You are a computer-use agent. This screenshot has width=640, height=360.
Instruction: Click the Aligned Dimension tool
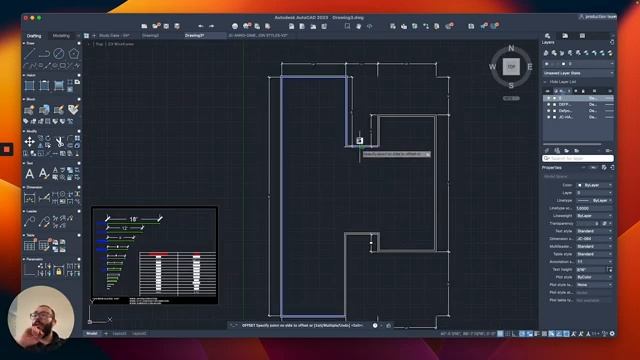click(44, 198)
